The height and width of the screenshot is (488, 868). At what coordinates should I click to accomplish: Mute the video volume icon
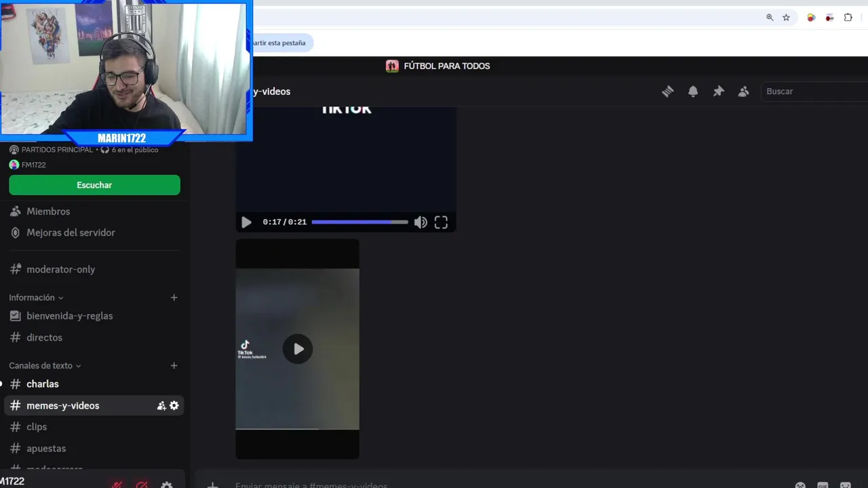420,222
